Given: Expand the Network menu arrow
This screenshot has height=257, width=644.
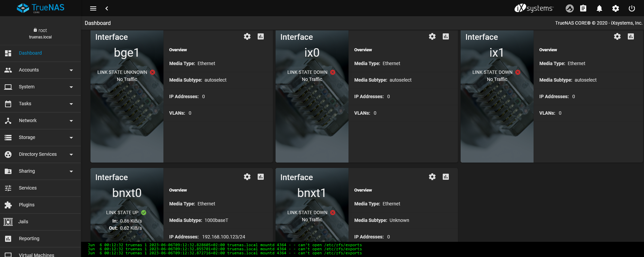Looking at the screenshot, I should click(x=71, y=121).
